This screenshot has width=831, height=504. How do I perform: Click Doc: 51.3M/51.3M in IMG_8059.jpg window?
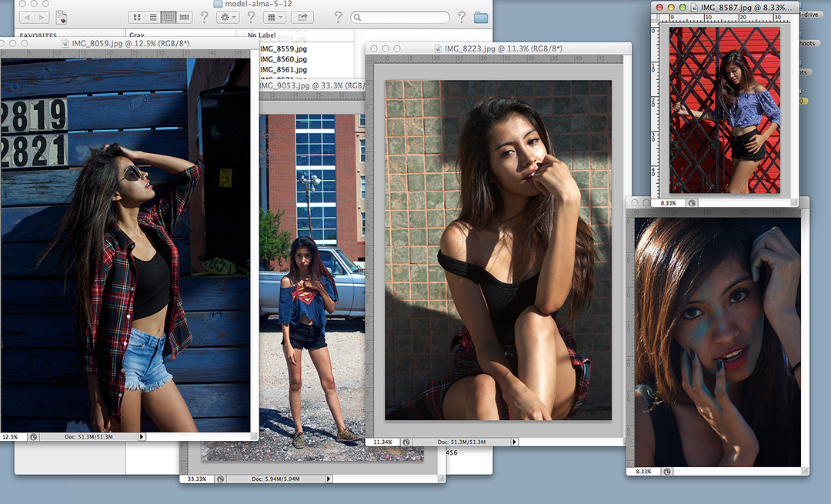[x=88, y=437]
